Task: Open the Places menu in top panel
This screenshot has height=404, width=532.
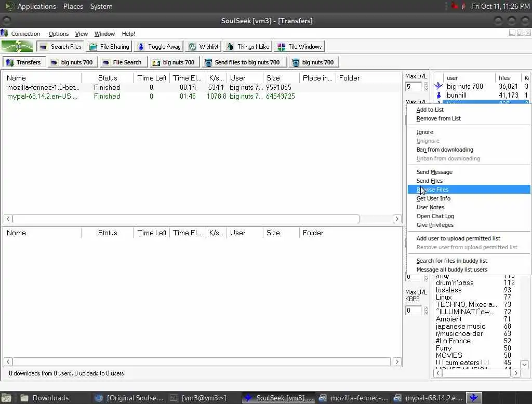Action: [73, 6]
